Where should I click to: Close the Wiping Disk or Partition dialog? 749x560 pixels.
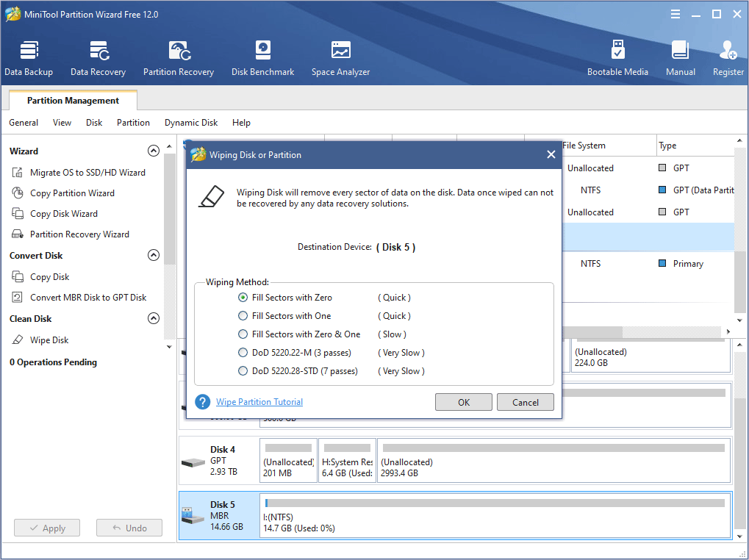[551, 154]
